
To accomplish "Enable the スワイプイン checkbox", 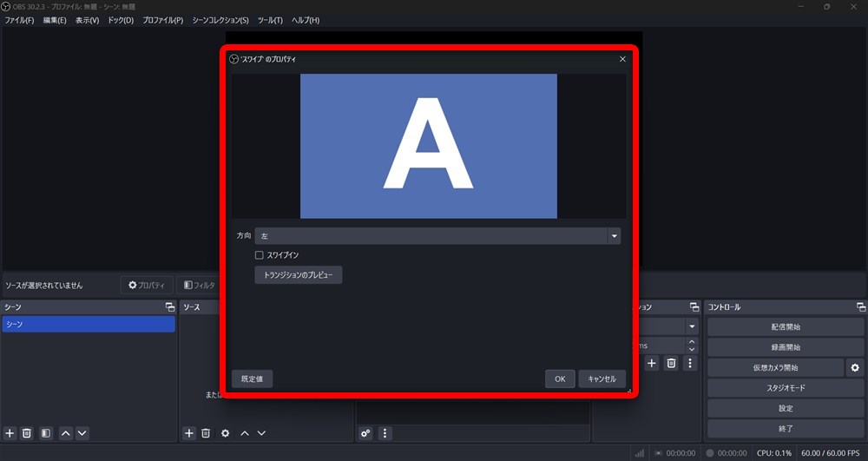I will (x=259, y=255).
